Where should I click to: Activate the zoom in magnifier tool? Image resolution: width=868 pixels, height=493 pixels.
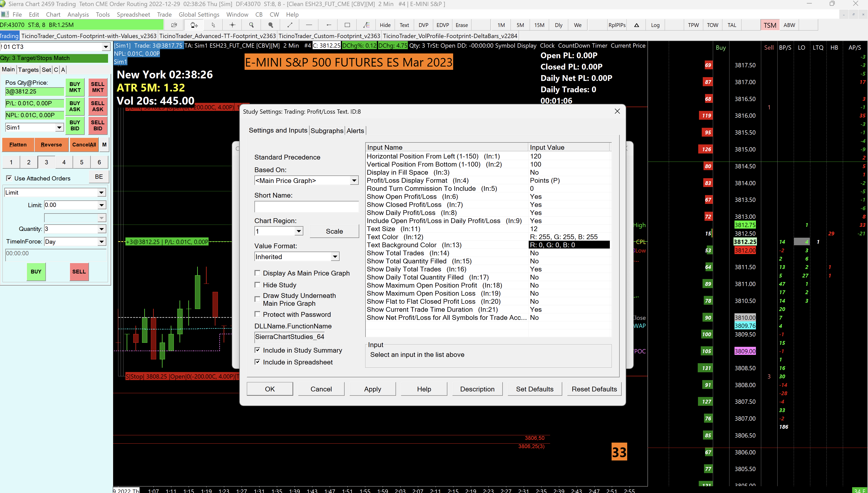251,25
